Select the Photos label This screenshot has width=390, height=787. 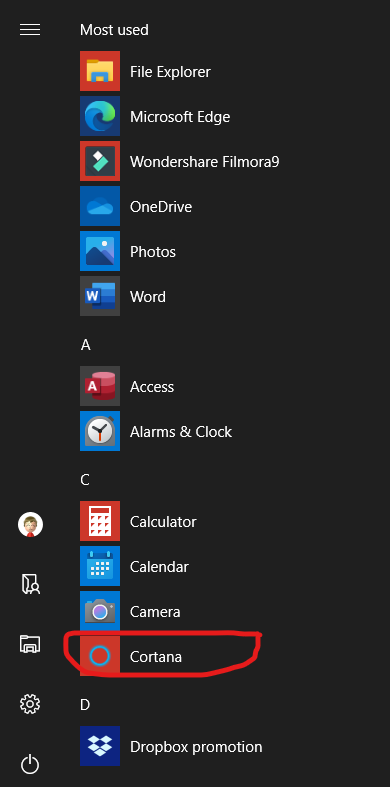point(153,252)
